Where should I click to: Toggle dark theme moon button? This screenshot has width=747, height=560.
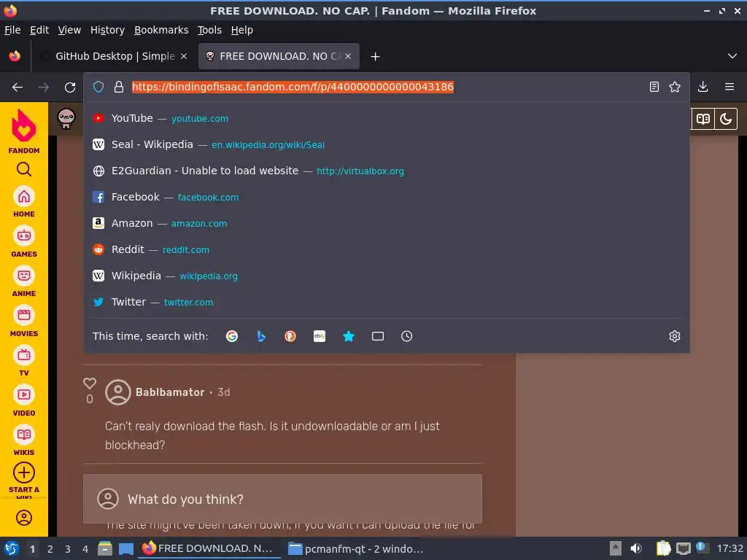(x=726, y=119)
